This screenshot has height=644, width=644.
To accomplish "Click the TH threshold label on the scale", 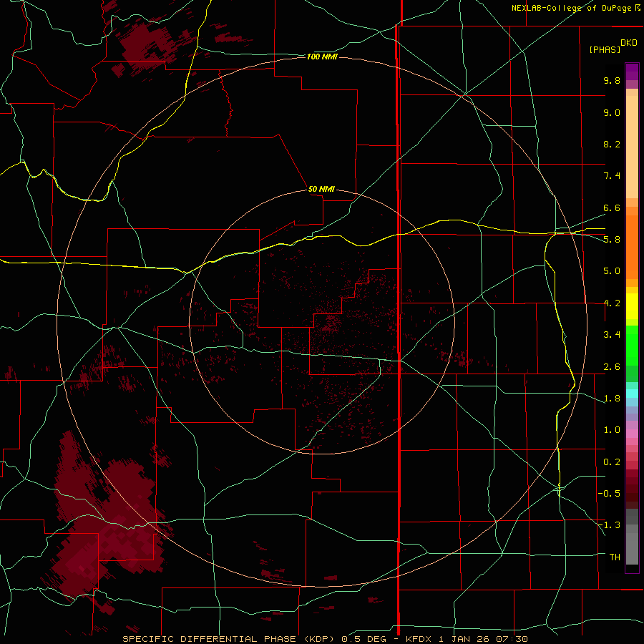I will coord(615,557).
